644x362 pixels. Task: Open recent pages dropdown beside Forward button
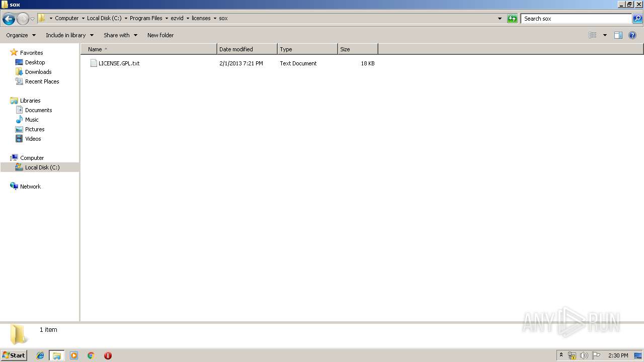click(32, 19)
